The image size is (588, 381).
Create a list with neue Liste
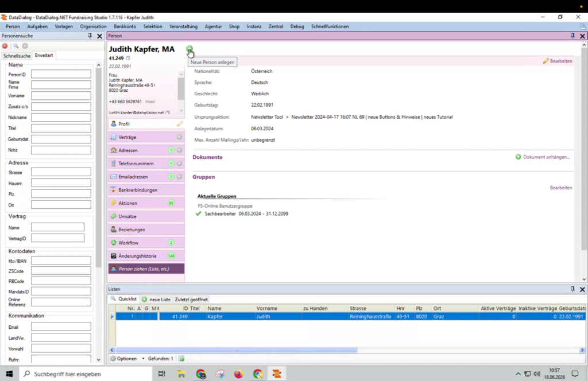[x=156, y=300]
